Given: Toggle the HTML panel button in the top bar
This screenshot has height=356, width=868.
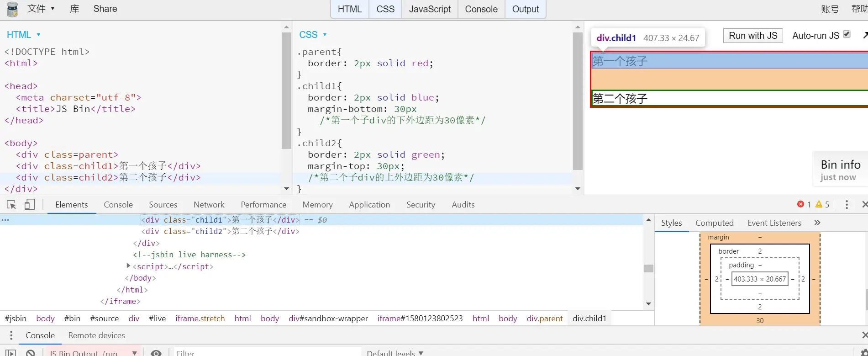Looking at the screenshot, I should (x=350, y=9).
